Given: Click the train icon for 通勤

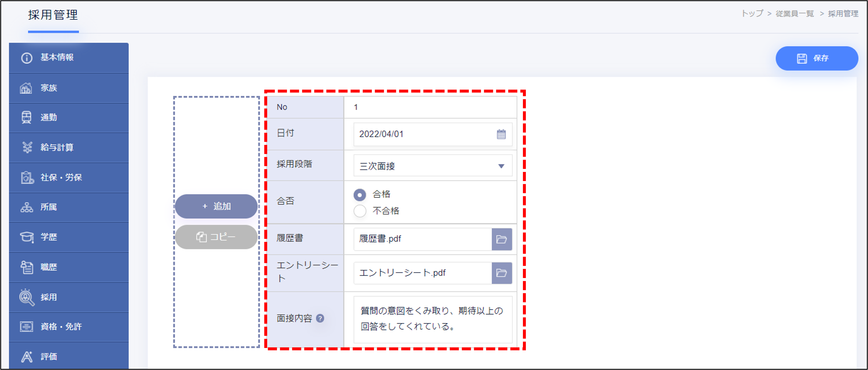Looking at the screenshot, I should tap(27, 117).
